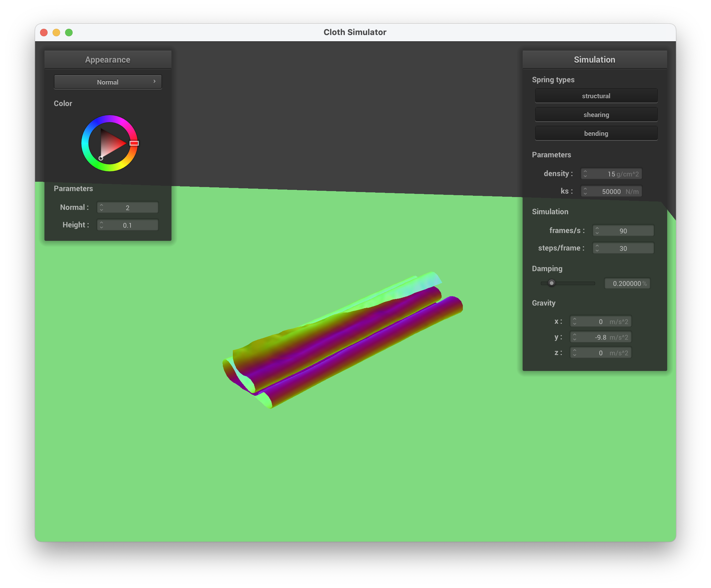This screenshot has width=711, height=588.
Task: Click the gravity z stepper arrows
Action: 575,352
